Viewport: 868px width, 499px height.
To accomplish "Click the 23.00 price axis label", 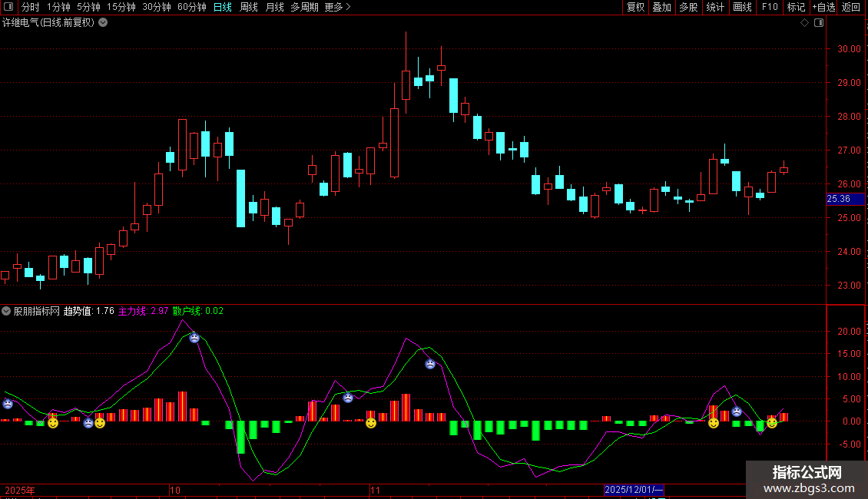I will click(849, 286).
